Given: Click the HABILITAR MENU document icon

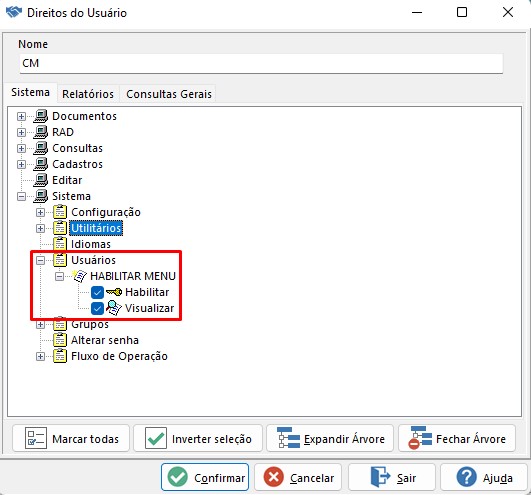Looking at the screenshot, I should coord(80,276).
